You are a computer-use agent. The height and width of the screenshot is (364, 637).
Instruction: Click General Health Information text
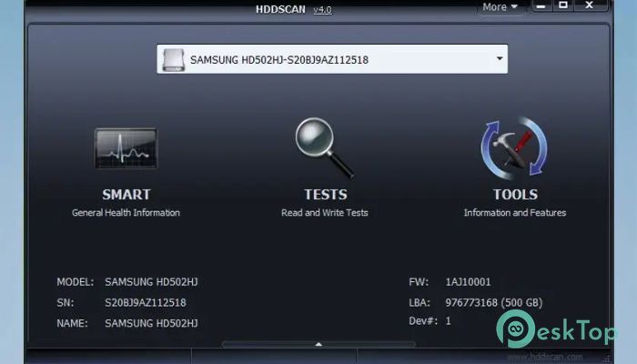pos(126,212)
